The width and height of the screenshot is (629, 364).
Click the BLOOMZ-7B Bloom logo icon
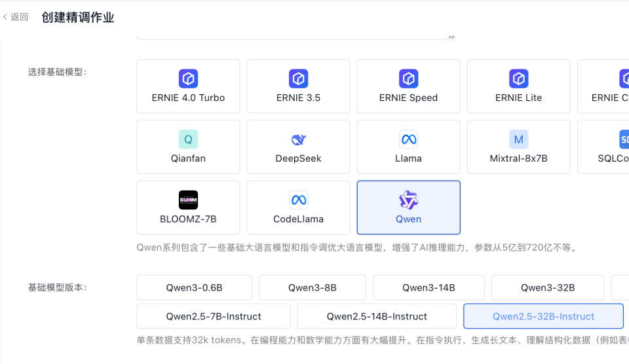pyautogui.click(x=188, y=200)
